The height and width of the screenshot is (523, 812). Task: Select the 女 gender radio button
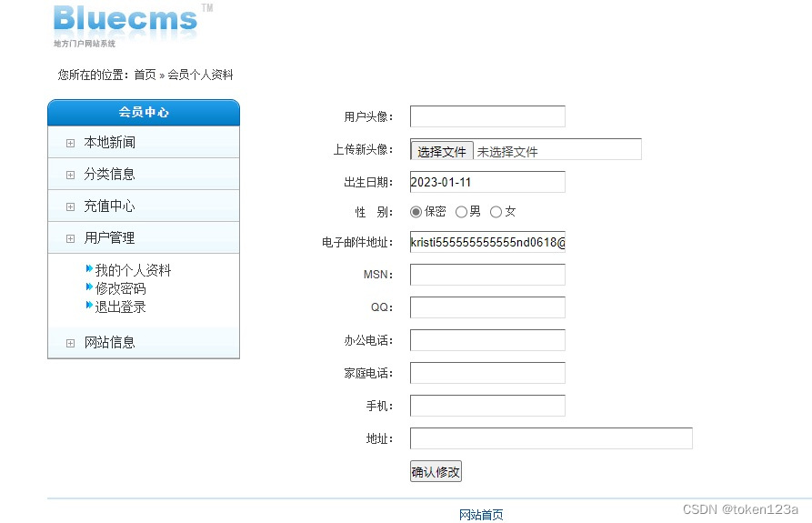[x=496, y=212]
